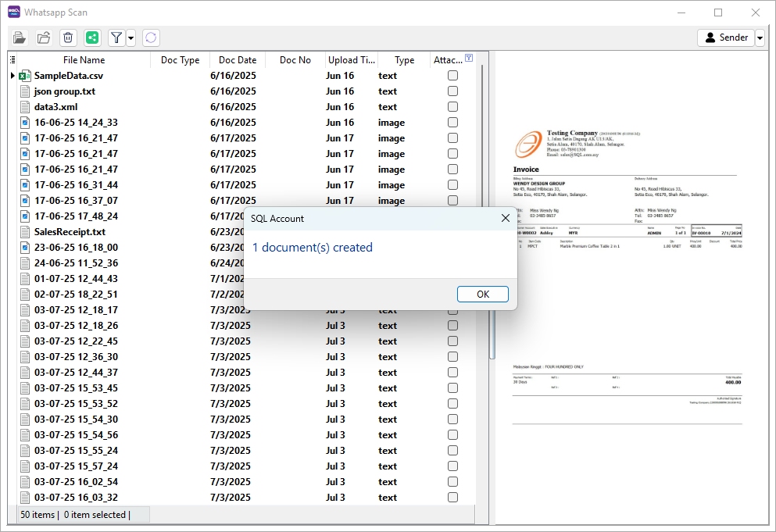Toggle attachment checkbox for 03-07-25 16_03_32

coord(452,498)
